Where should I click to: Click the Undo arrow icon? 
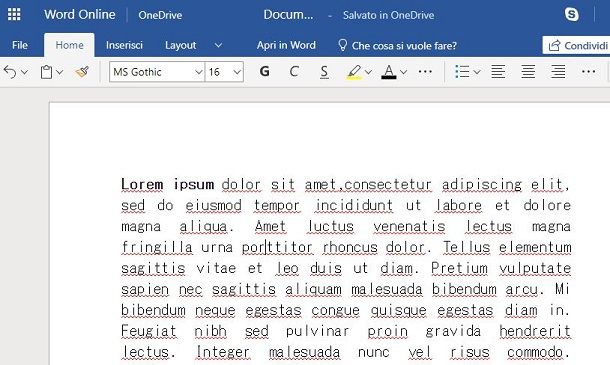click(10, 72)
